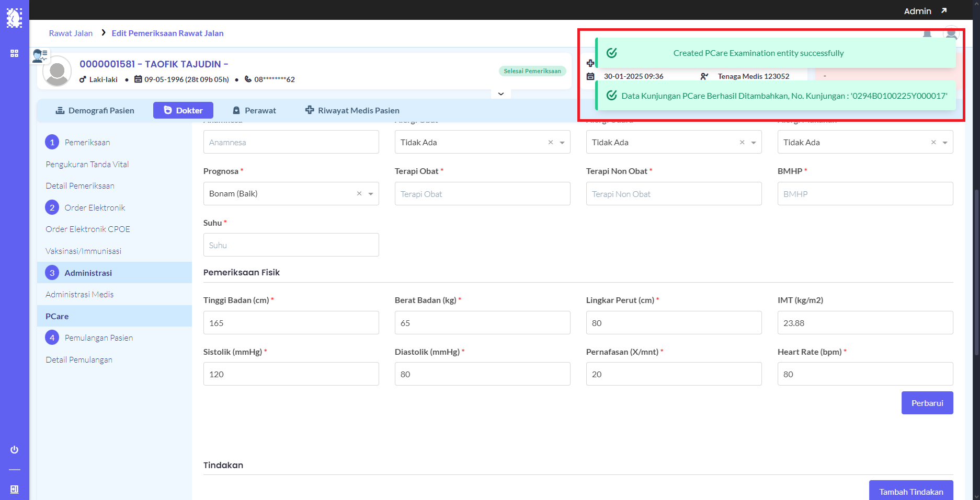Viewport: 980px width, 500px height.
Task: Click the gender icon beside Laki-laki
Action: click(83, 79)
